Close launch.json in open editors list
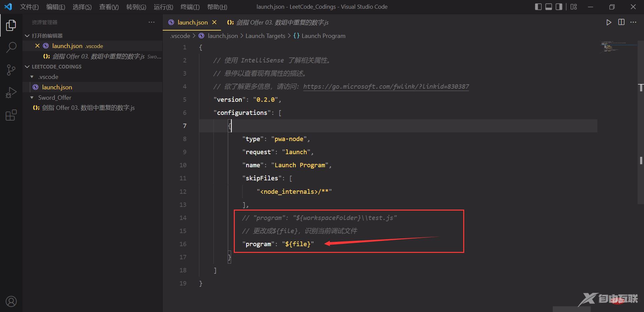Viewport: 644px width, 312px height. point(37,46)
